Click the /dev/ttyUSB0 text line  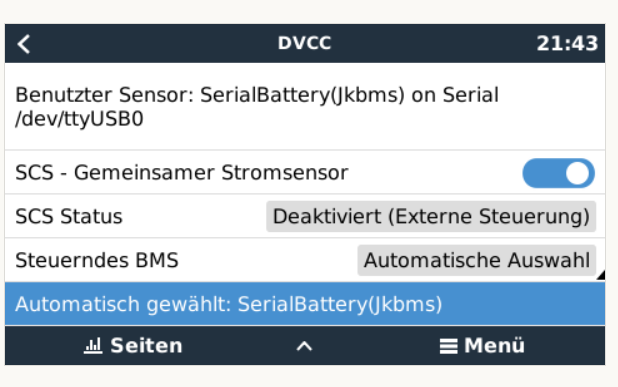tap(79, 119)
